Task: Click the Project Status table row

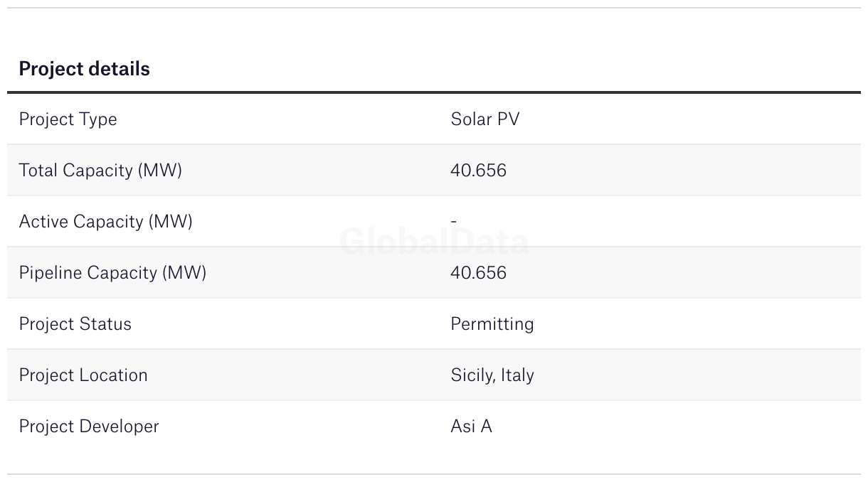Action: (434, 324)
